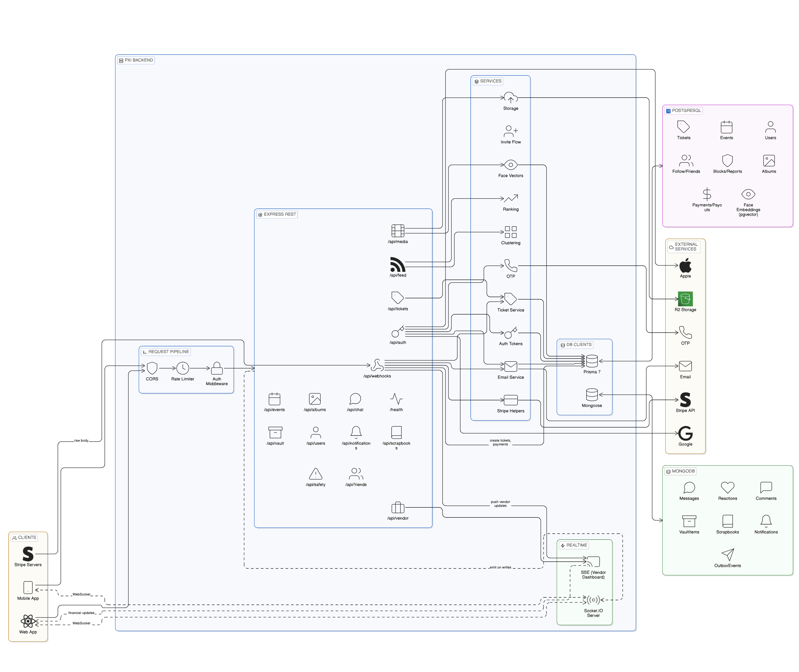Click the /health pulse icon
The width and height of the screenshot is (799, 672).
(397, 399)
